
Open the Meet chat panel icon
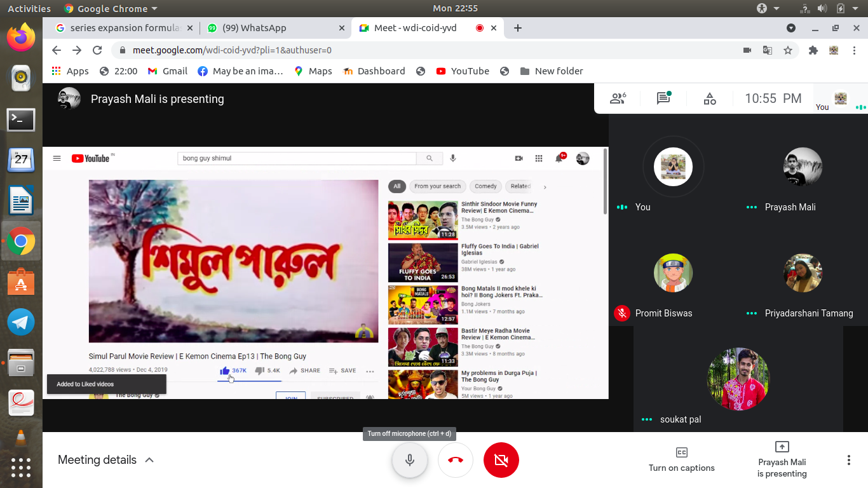[664, 98]
